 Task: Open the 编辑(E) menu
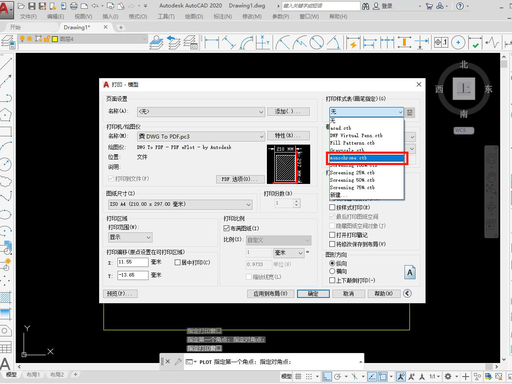[56, 16]
